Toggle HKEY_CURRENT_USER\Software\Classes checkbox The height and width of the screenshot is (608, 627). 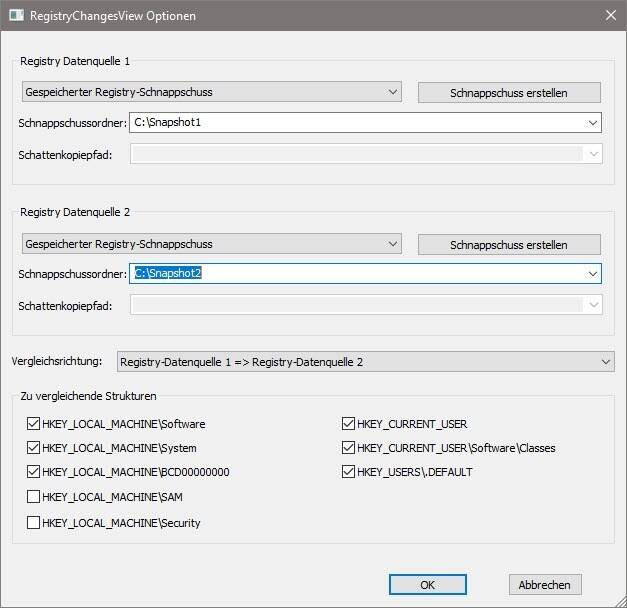348,448
